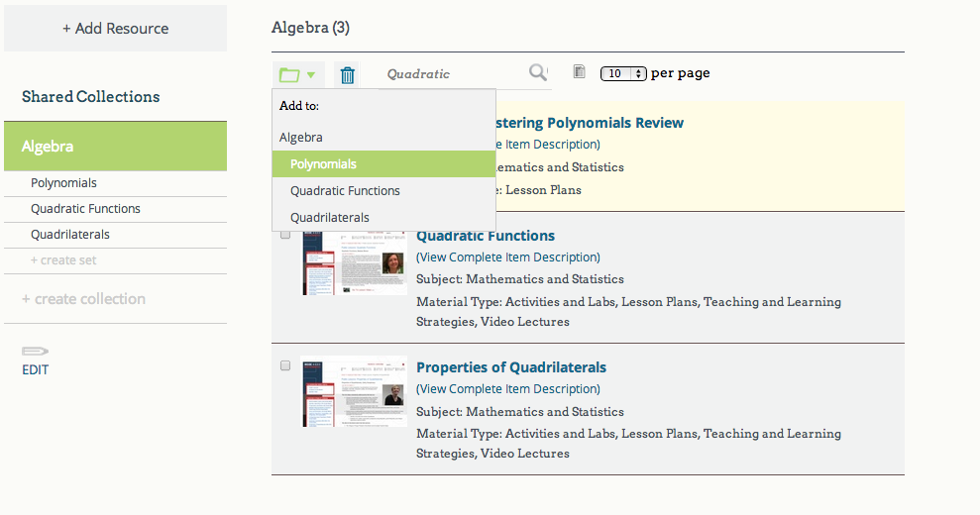Viewport: 980px width, 515px height.
Task: Check the Quadratic Functions resource checkbox
Action: tap(285, 235)
